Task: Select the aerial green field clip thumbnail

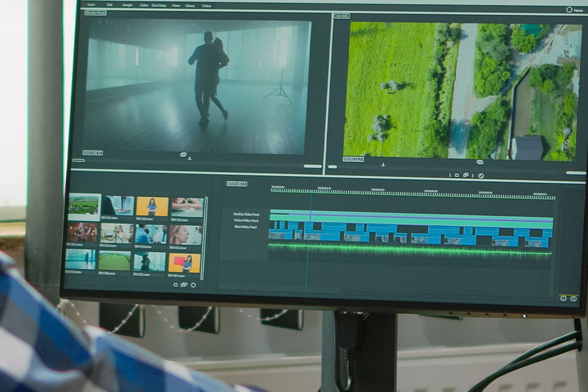Action: point(84,206)
